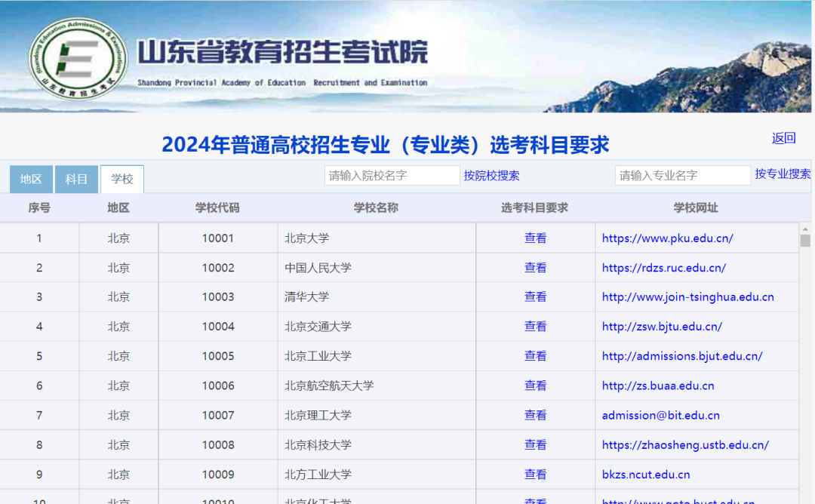The height and width of the screenshot is (504, 815).
Task: Select the 北京科技大学 name cell
Action: (x=377, y=444)
